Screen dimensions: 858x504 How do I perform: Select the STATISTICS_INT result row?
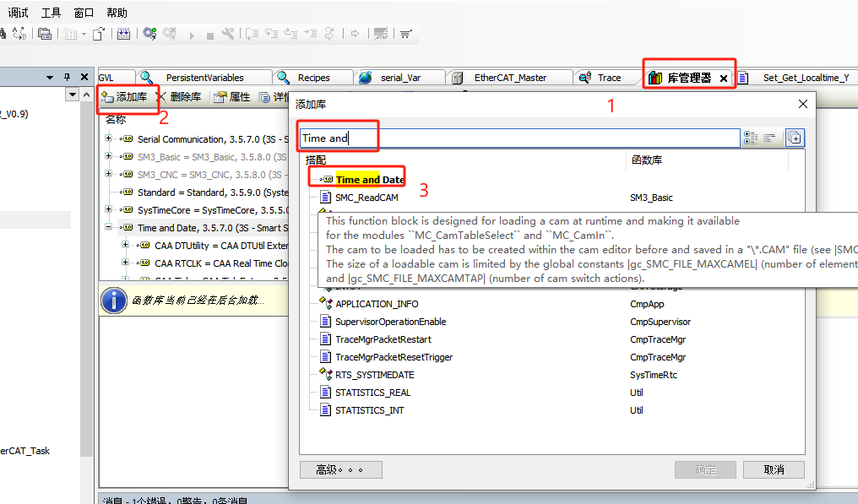tap(369, 410)
